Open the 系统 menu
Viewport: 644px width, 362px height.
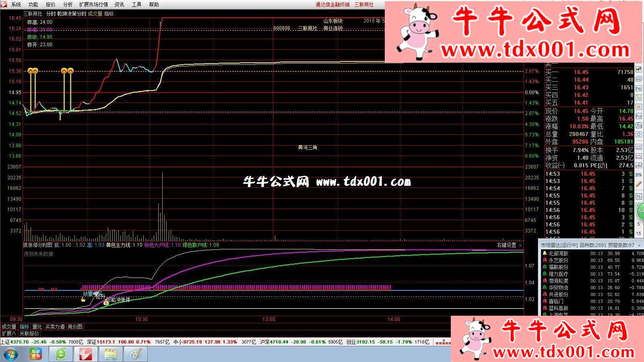pyautogui.click(x=16, y=4)
